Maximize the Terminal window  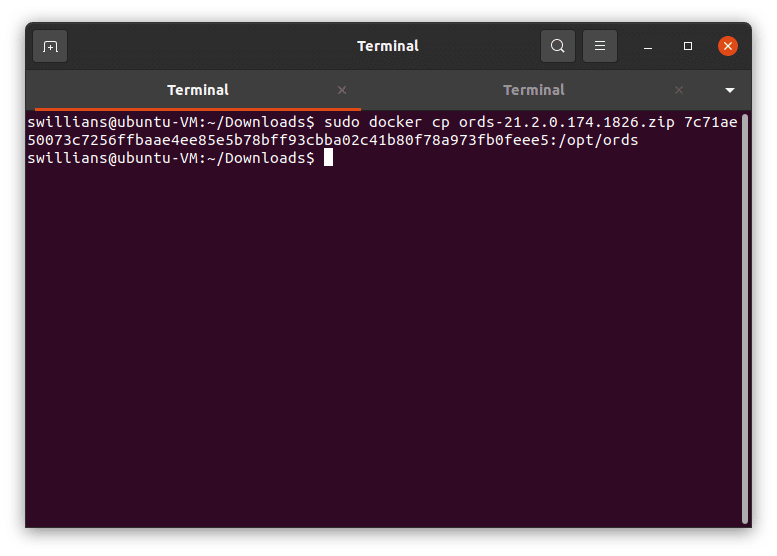[688, 46]
